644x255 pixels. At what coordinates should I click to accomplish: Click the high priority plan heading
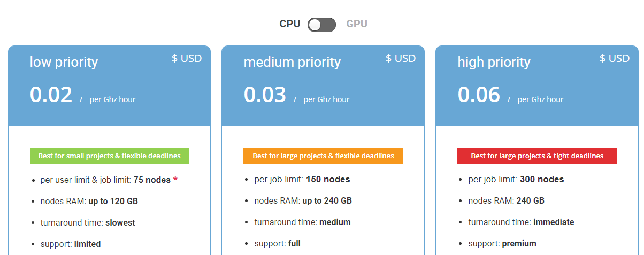[x=494, y=63]
